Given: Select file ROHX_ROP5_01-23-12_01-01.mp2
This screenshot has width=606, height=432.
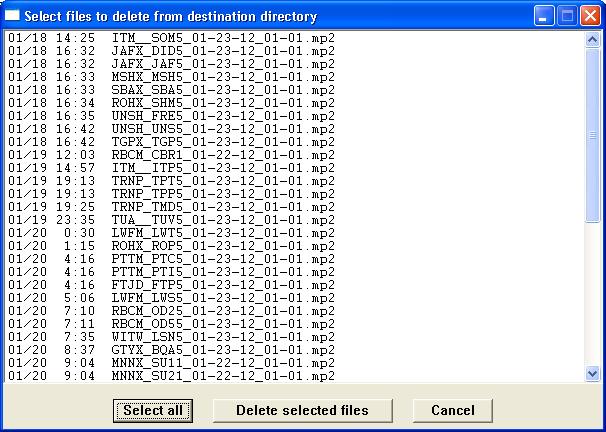Looking at the screenshot, I should pos(296,246).
